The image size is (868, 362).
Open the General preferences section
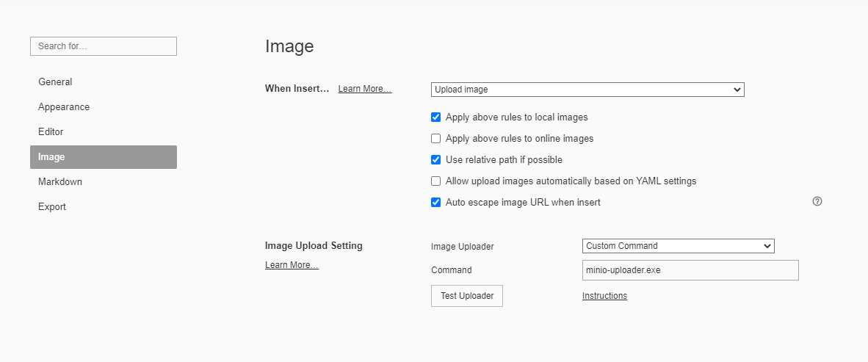tap(104, 82)
